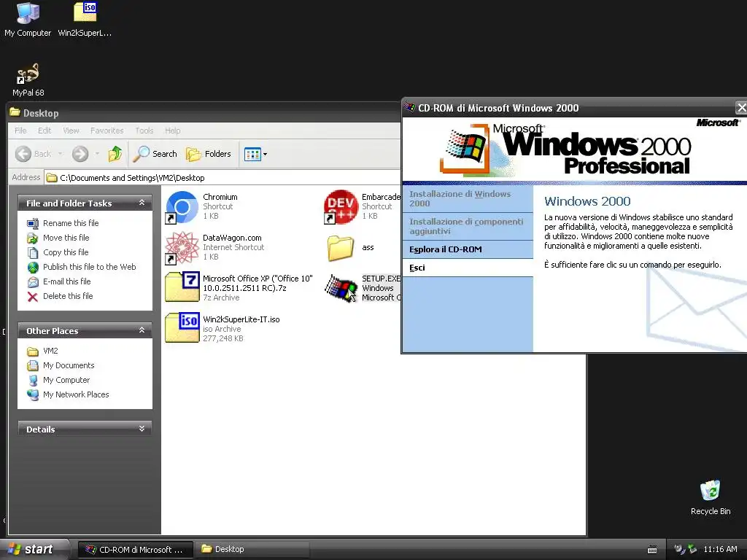
Task: Open the Edit menu
Action: [x=44, y=131]
